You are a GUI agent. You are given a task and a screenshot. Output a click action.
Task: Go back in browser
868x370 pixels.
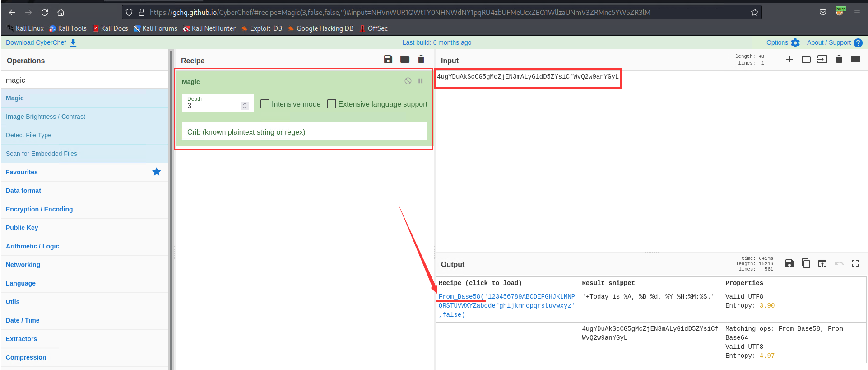point(12,13)
